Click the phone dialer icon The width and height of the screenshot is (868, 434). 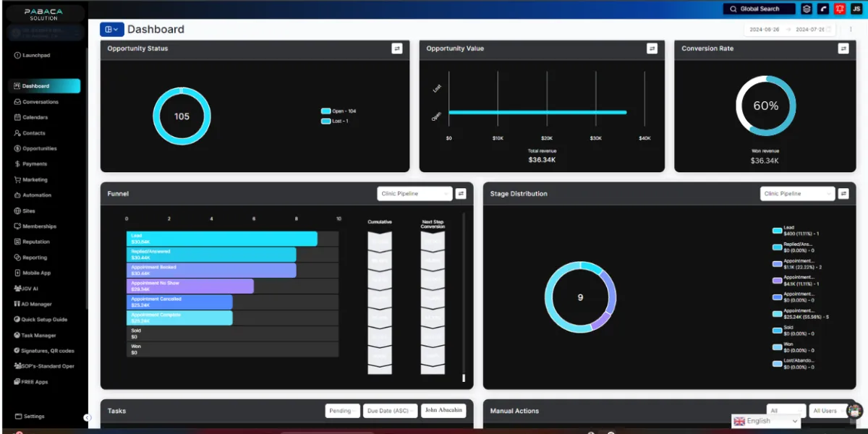[823, 9]
